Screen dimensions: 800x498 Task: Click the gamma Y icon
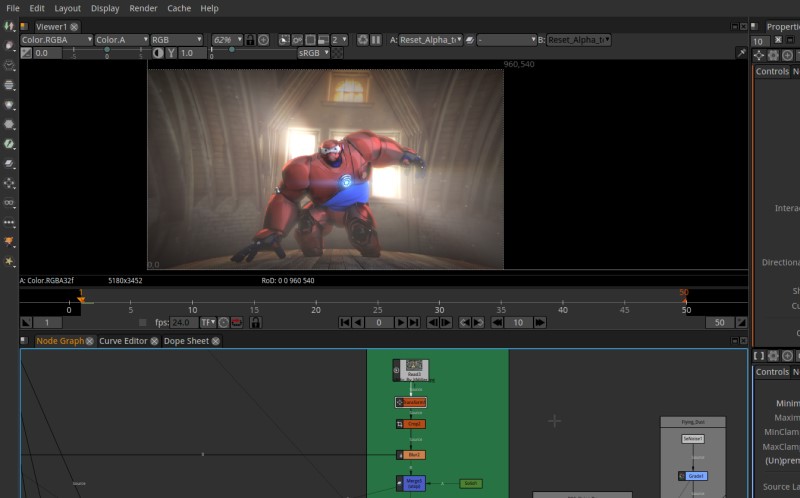coord(171,53)
